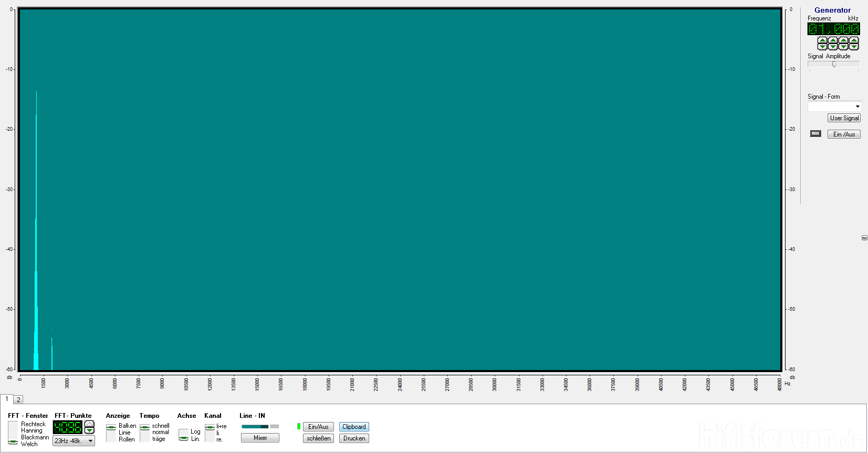Click the green FFT-Punkte digital display
Image resolution: width=868 pixels, height=453 pixels.
click(68, 427)
